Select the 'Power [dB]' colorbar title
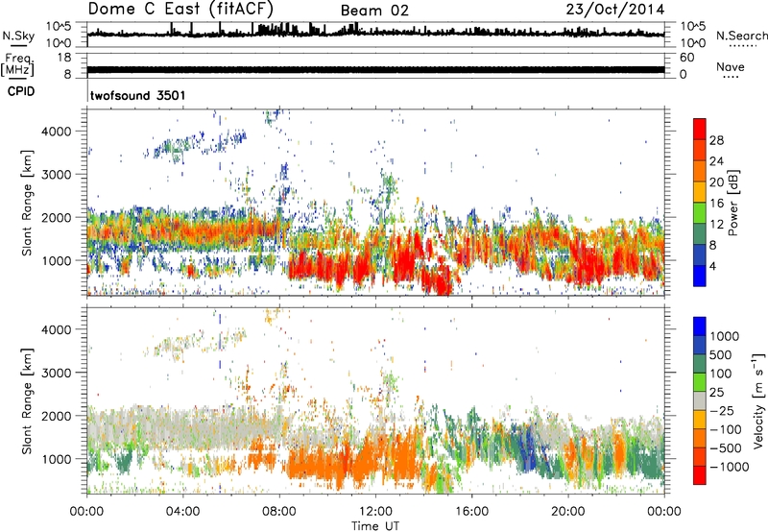This screenshot has height=532, width=768. point(732,203)
